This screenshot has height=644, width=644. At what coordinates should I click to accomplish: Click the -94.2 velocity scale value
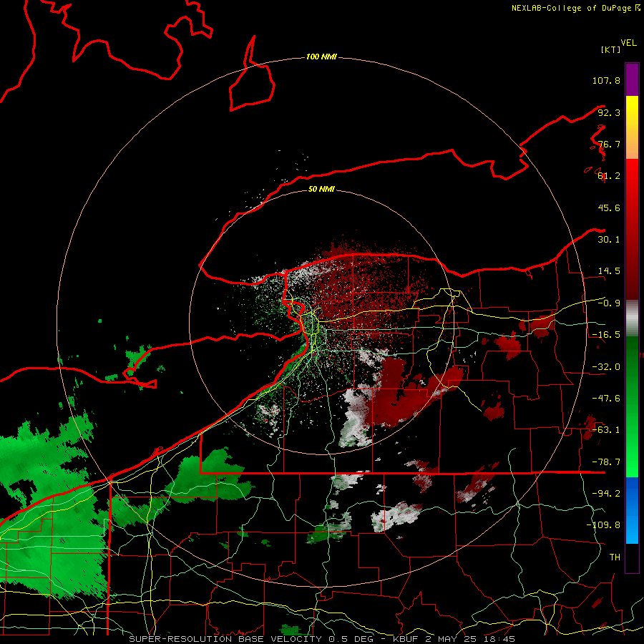[606, 494]
